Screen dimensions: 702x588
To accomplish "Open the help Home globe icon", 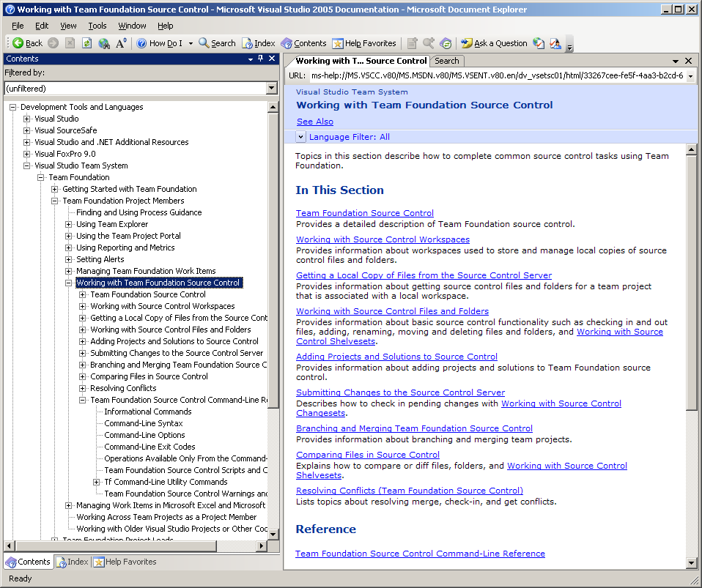I will [104, 43].
